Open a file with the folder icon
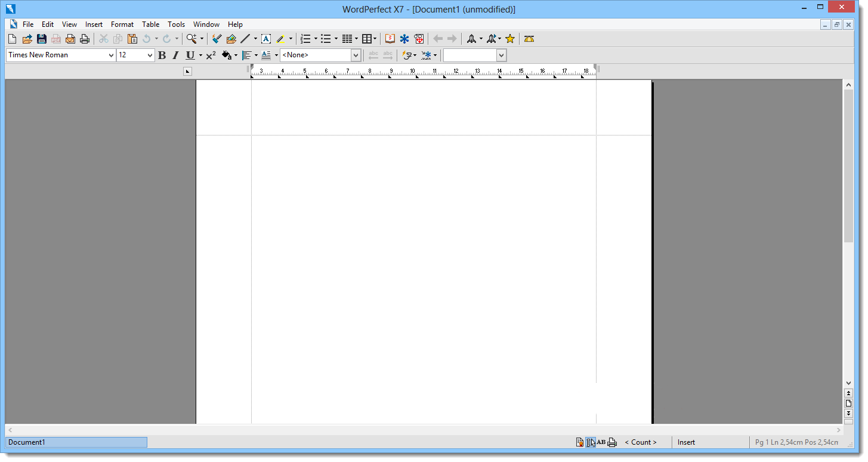This screenshot has width=868, height=462. (27, 39)
